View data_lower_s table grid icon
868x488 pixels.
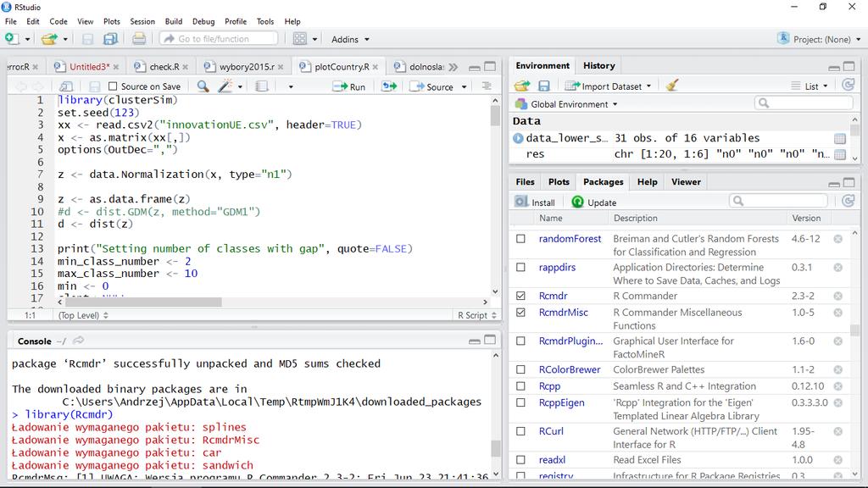point(840,138)
